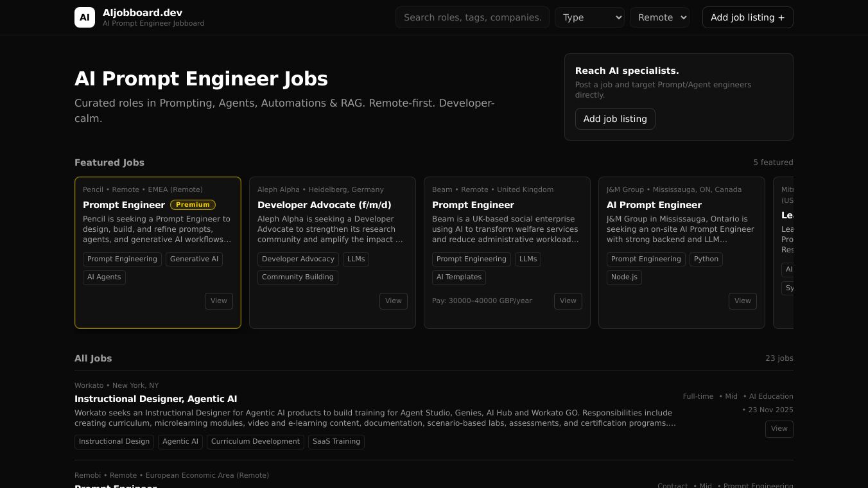Click the search roles input field
The image size is (868, 488).
(472, 17)
